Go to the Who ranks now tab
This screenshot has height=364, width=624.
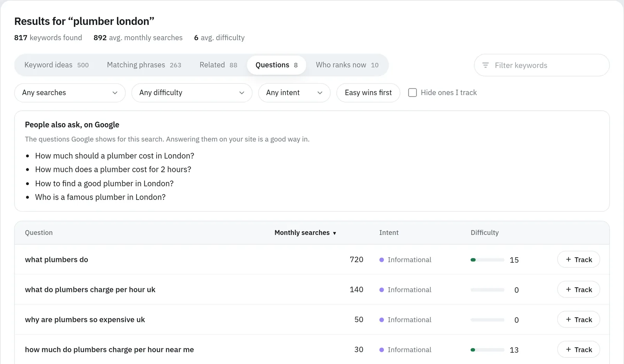point(347,65)
